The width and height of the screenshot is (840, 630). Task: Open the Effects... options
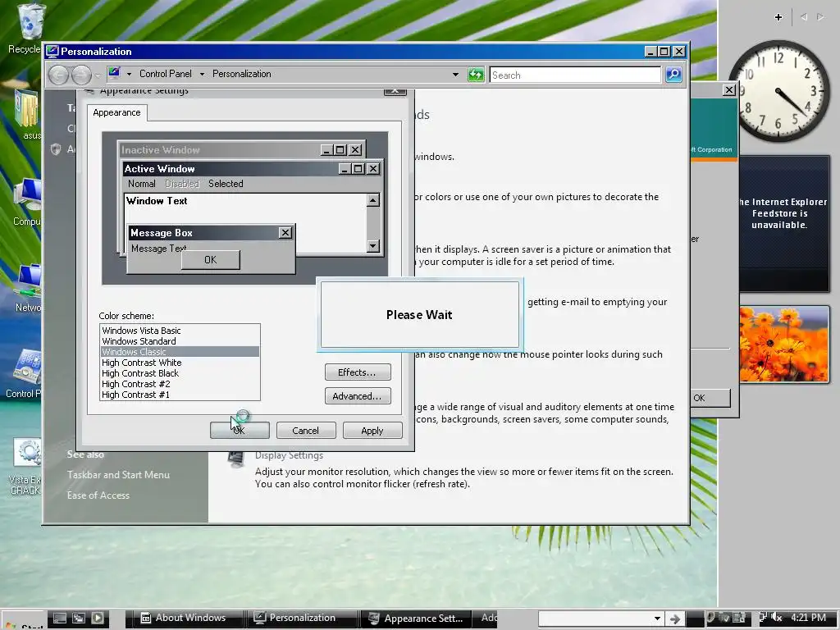click(358, 372)
